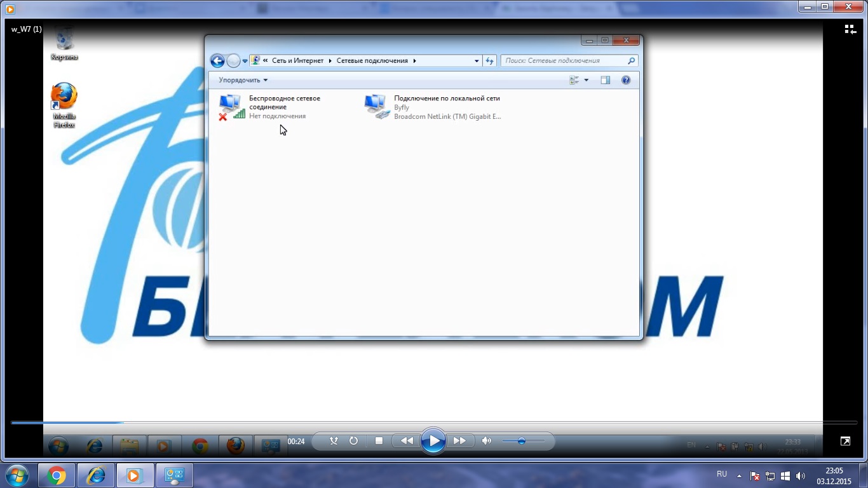Click the 00:24 elapsed time label
This screenshot has width=868, height=488.
(x=296, y=441)
